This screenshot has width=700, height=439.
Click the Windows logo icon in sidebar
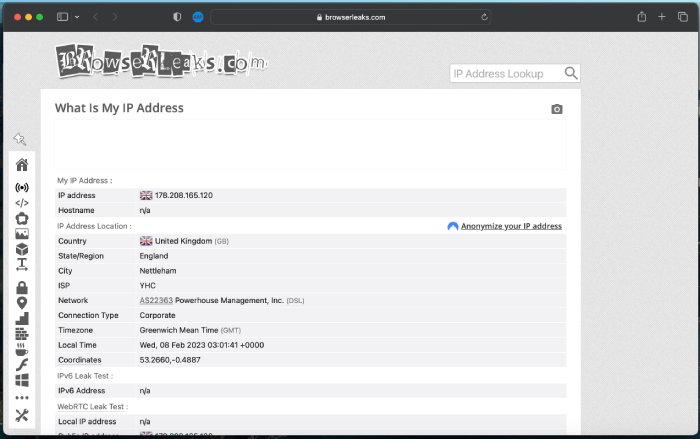[x=22, y=380]
